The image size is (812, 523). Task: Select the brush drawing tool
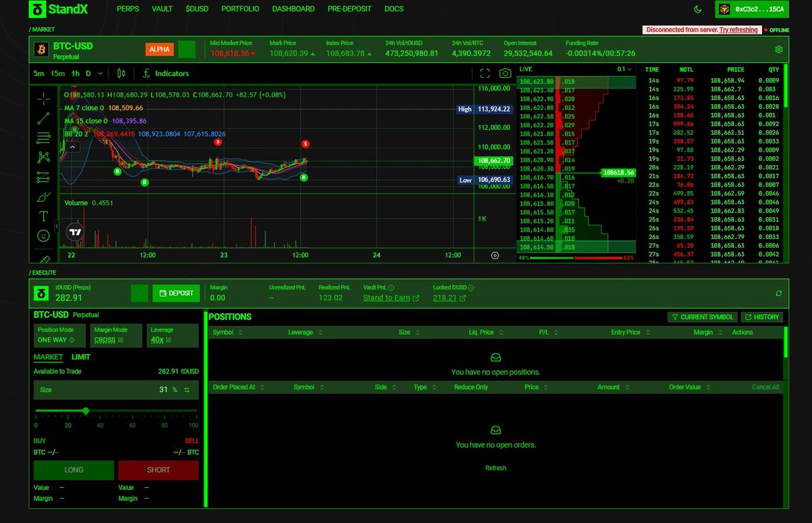44,197
